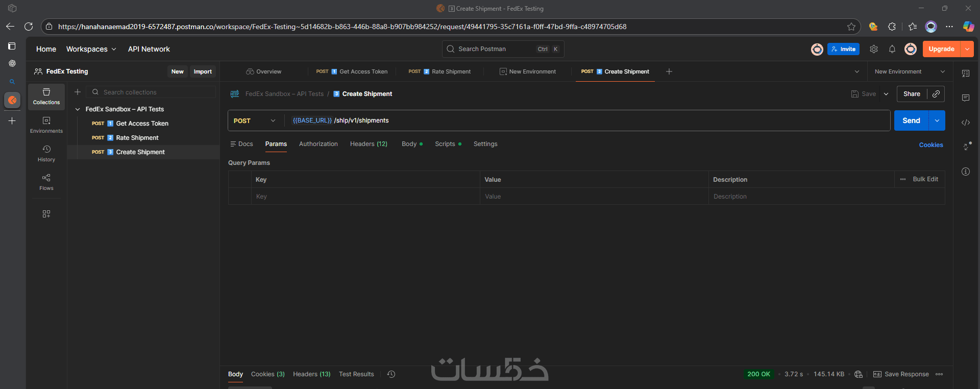The width and height of the screenshot is (980, 389).
Task: Open the variables table icon in right sidebar
Action: (966, 74)
